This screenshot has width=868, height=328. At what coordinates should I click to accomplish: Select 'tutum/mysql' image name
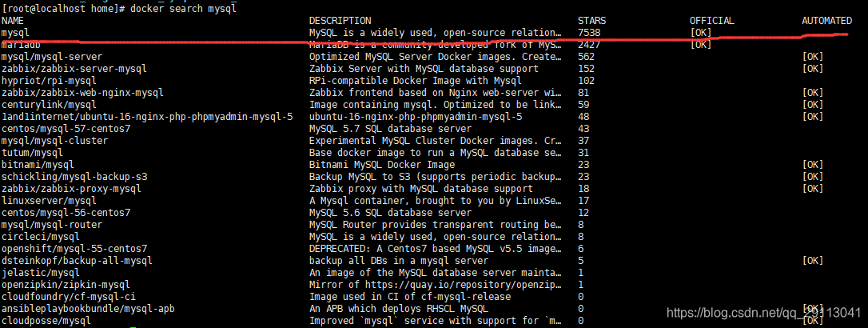[32, 152]
